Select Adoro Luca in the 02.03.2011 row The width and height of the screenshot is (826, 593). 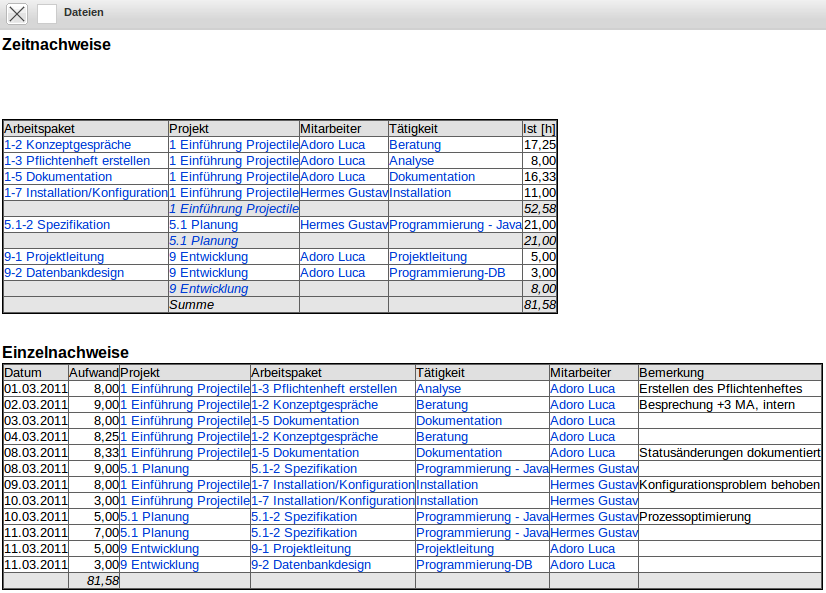point(582,405)
